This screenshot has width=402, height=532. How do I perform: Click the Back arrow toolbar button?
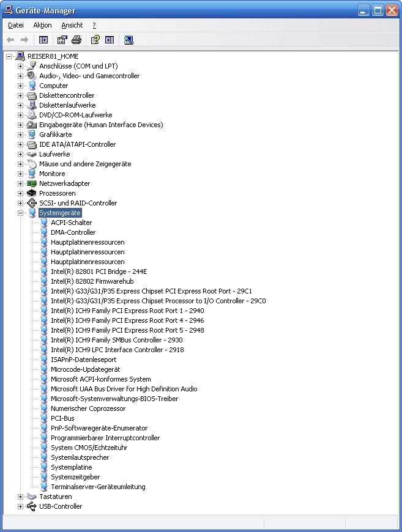click(x=10, y=40)
